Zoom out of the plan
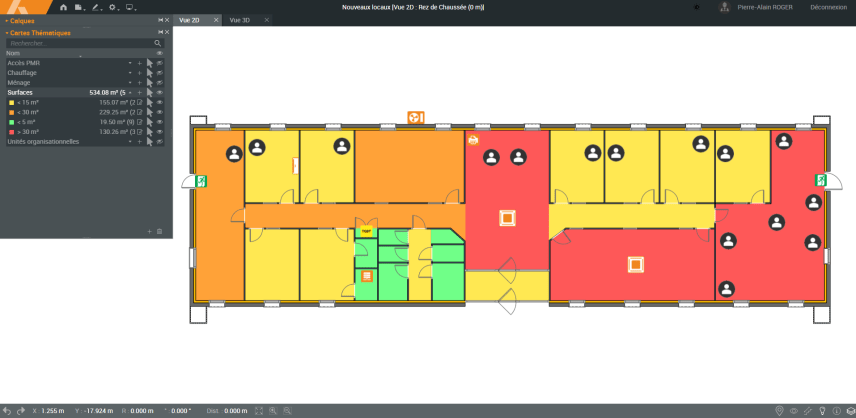Viewport: 856px width, 418px height. click(x=287, y=411)
